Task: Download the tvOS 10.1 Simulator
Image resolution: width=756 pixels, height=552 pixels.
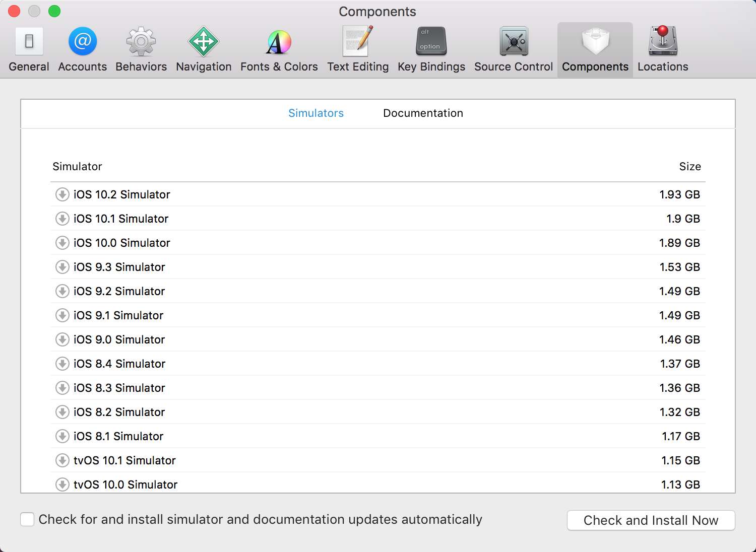Action: tap(62, 460)
